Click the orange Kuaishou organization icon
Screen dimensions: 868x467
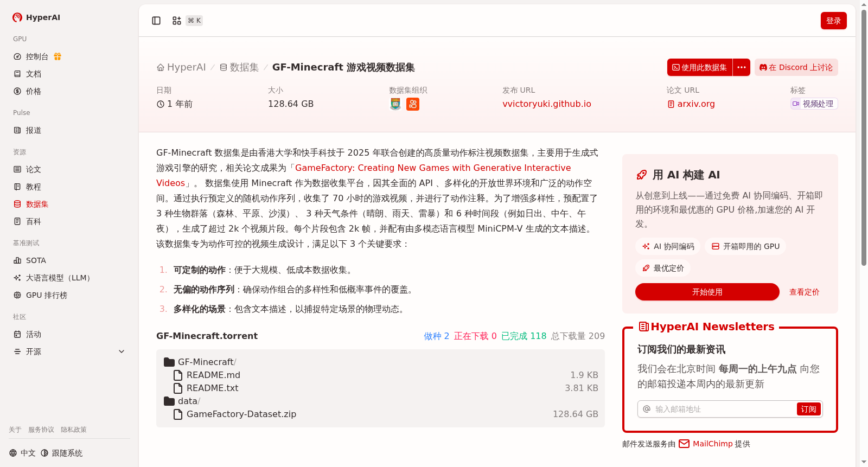click(413, 104)
